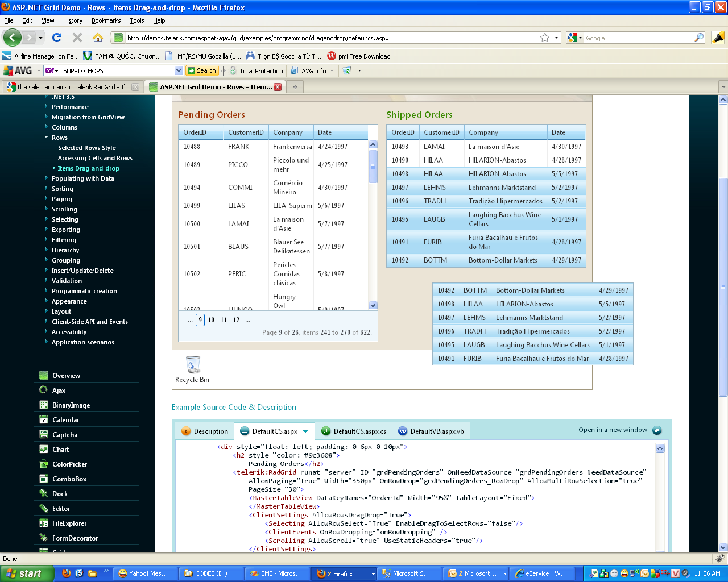Expand the Filtering tree section
Image resolution: width=728 pixels, height=582 pixels.
coord(47,240)
